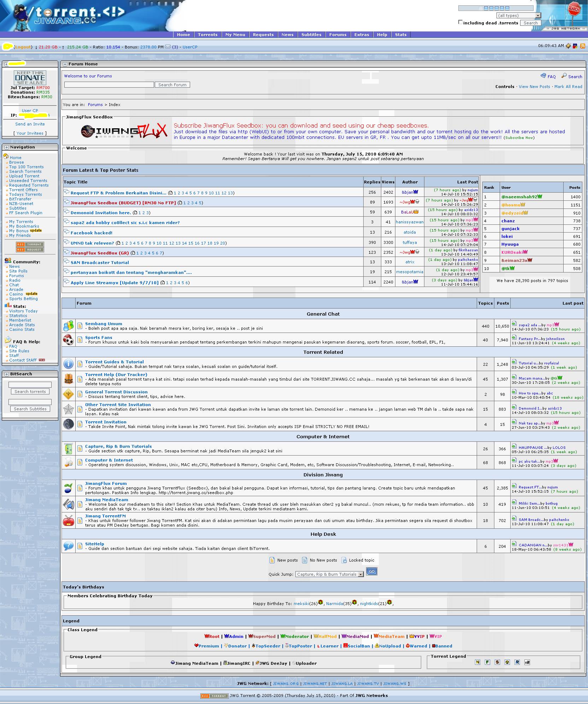
Task: Collapse the Forum Home panel
Action: tap(65, 64)
